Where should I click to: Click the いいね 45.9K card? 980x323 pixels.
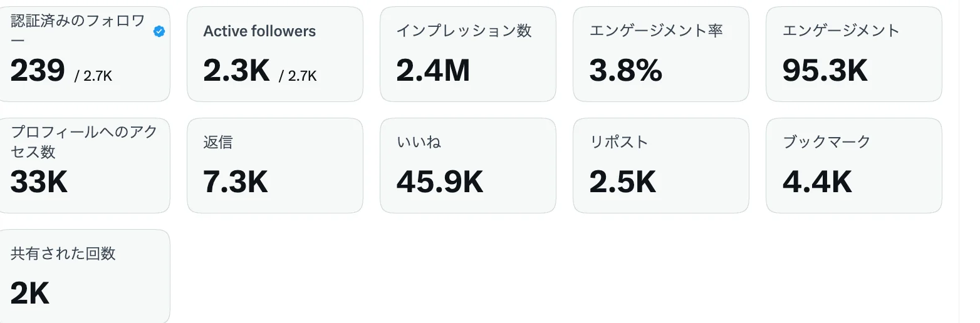pos(468,165)
